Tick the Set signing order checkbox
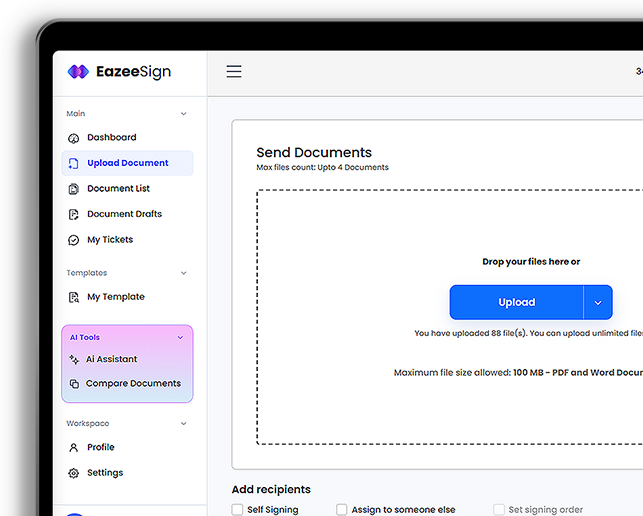Viewport: 643px width, 516px height. 499,509
